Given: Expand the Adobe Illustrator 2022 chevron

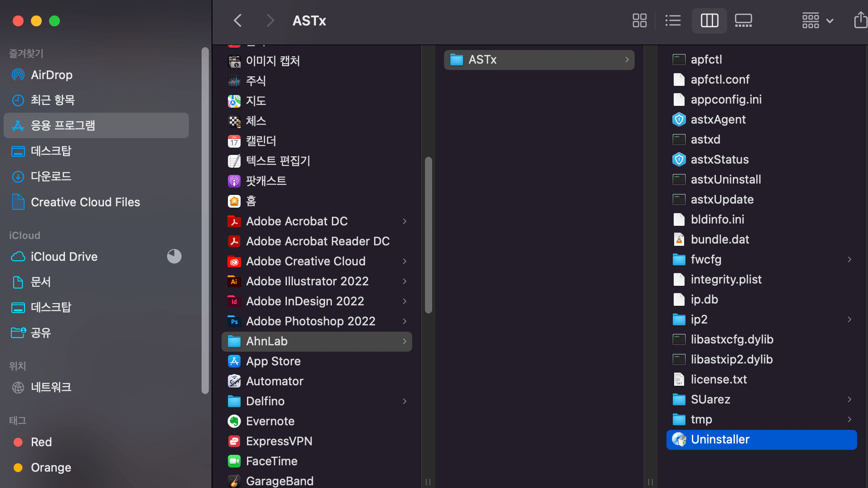Looking at the screenshot, I should pyautogui.click(x=404, y=281).
